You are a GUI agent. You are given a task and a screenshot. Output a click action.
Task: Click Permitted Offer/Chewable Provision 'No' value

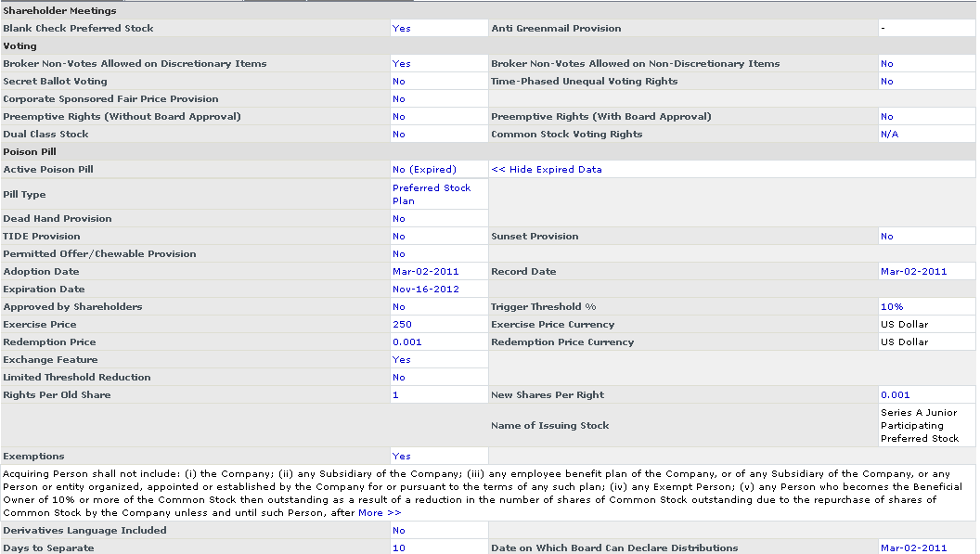[x=399, y=254]
